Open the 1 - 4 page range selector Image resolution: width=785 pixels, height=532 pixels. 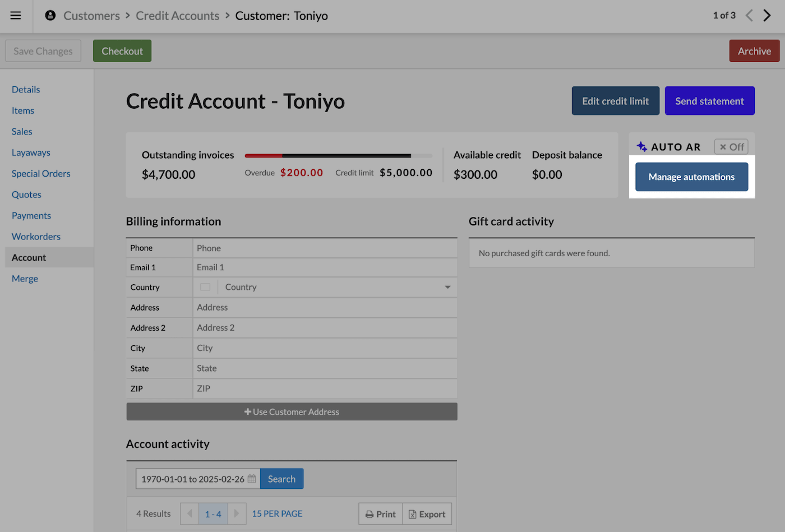coord(213,514)
